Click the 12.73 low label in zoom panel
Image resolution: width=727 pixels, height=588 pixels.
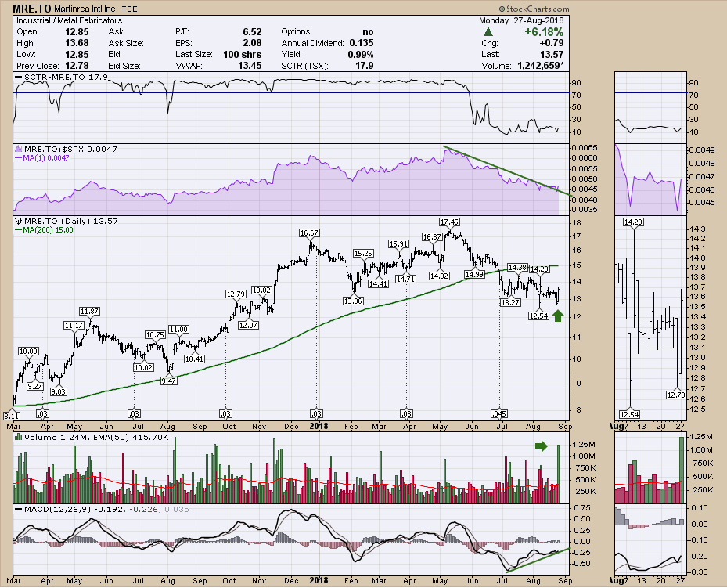(x=675, y=395)
